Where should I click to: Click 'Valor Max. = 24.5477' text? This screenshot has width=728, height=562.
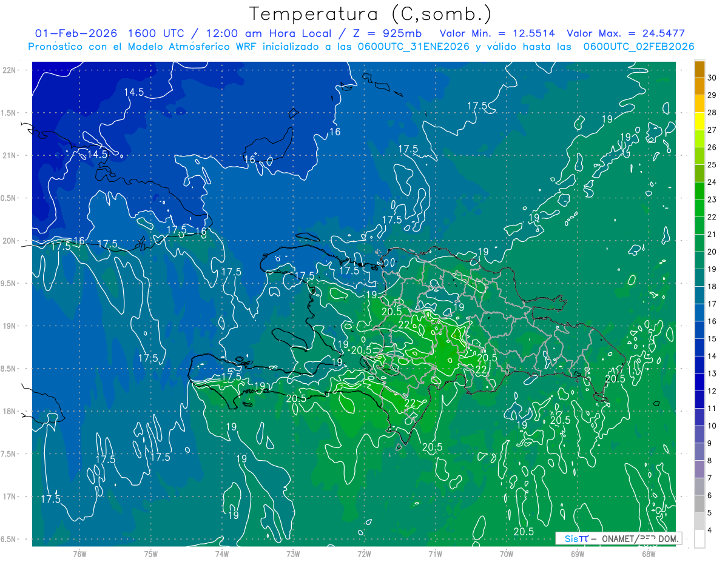(x=625, y=34)
